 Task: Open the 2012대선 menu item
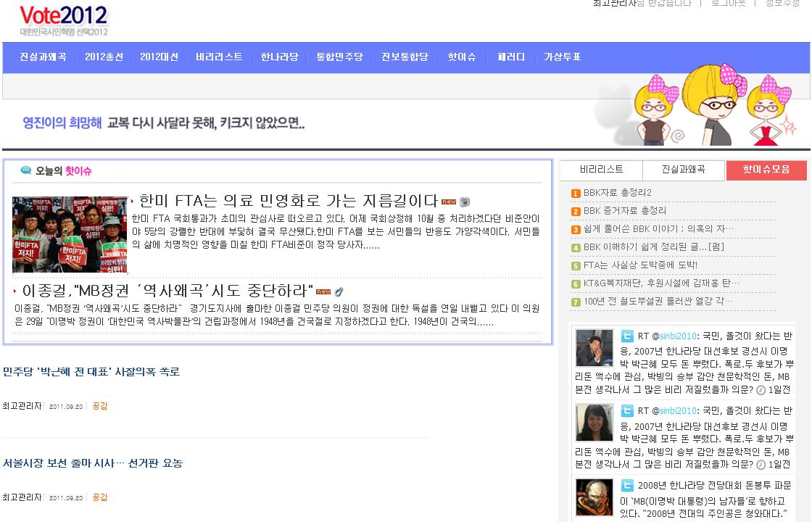(159, 57)
